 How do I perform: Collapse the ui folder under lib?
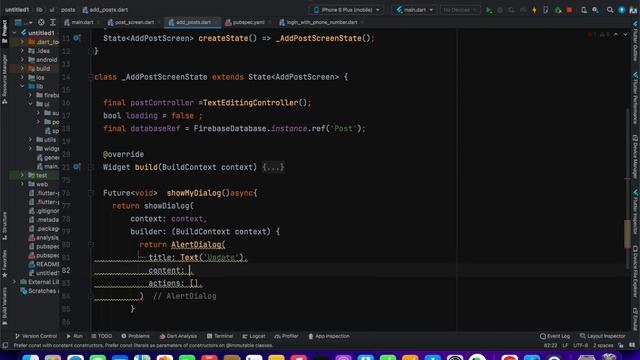pyautogui.click(x=31, y=104)
